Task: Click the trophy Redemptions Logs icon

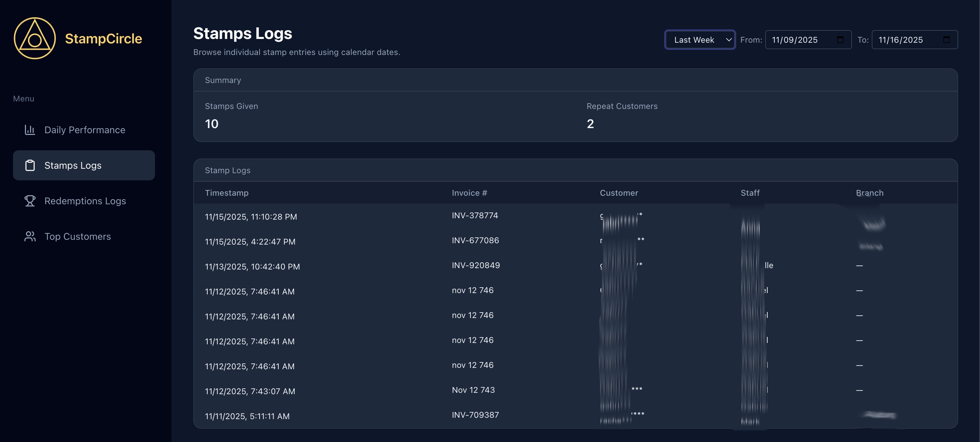Action: [x=30, y=201]
